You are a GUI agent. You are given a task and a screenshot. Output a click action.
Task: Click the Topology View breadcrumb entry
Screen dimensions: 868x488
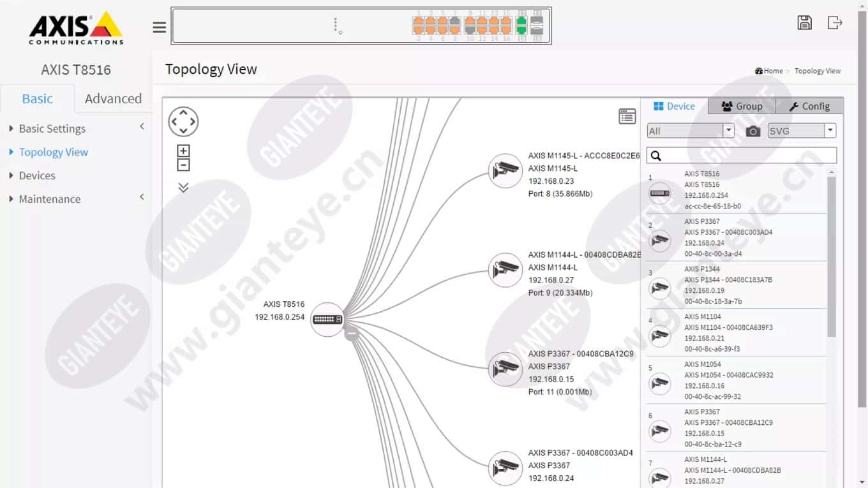(x=818, y=71)
